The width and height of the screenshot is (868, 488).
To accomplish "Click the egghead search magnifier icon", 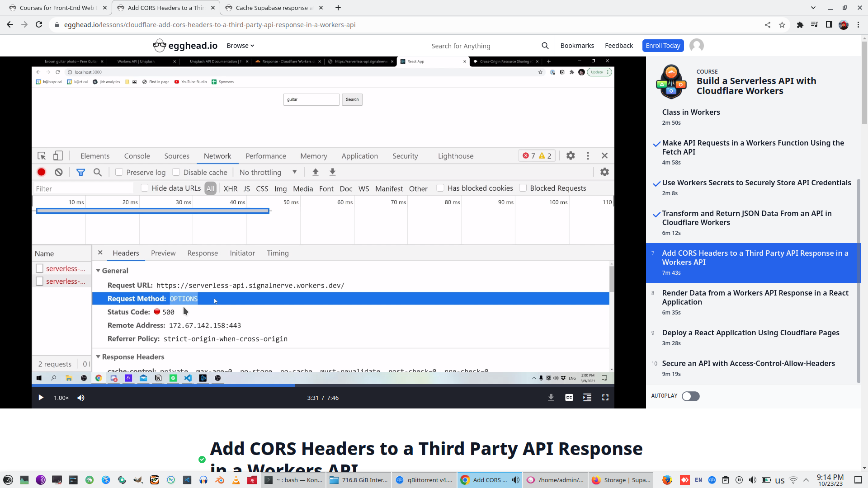I will click(x=545, y=46).
